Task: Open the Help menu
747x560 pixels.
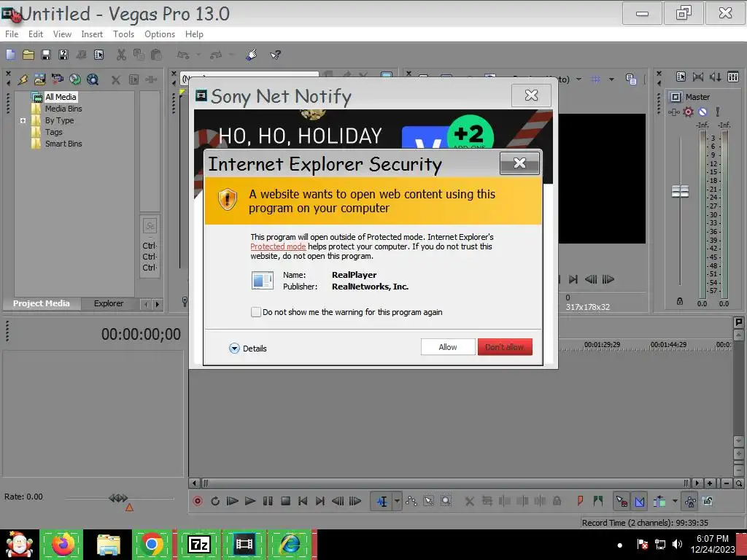Action: click(x=194, y=34)
